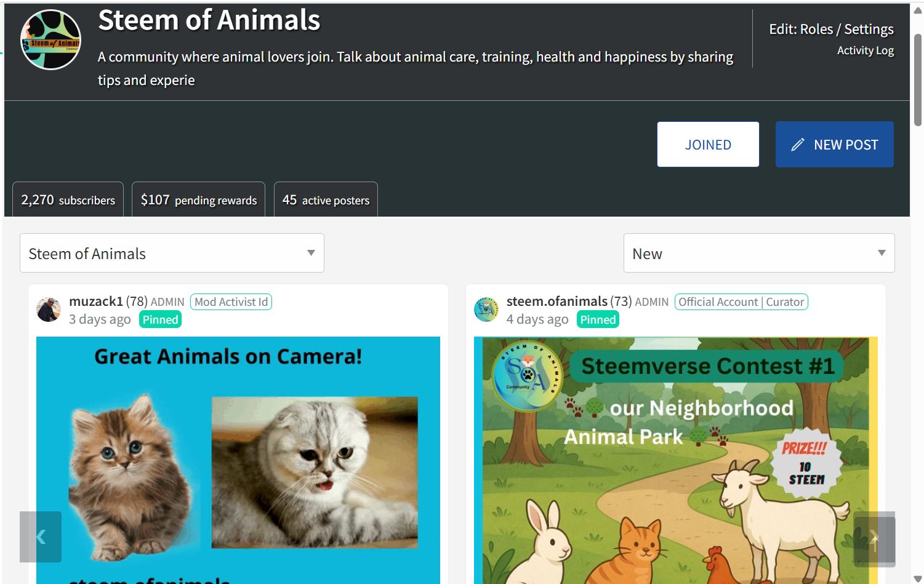The width and height of the screenshot is (924, 584).
Task: Expand the Steem of Animals community dropdown
Action: point(172,253)
